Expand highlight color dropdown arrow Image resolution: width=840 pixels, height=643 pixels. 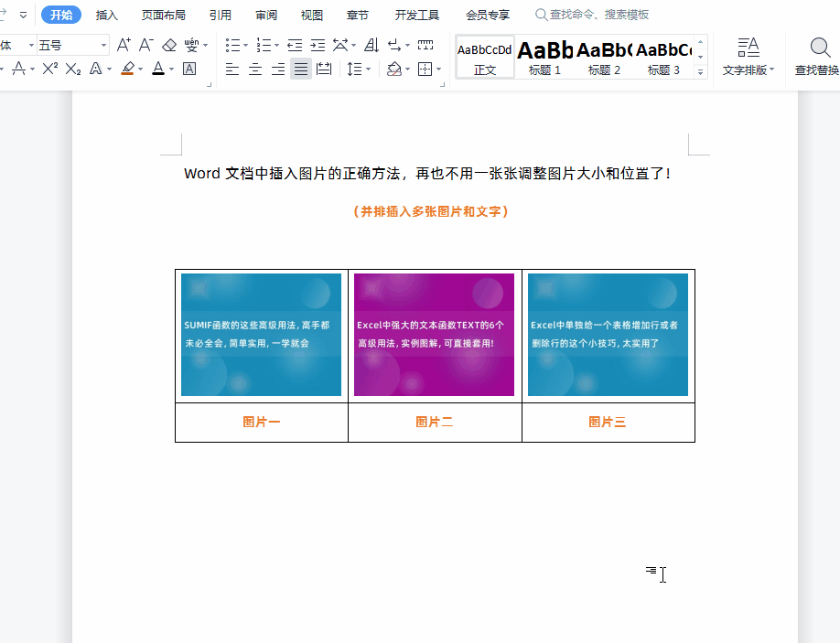[x=140, y=69]
